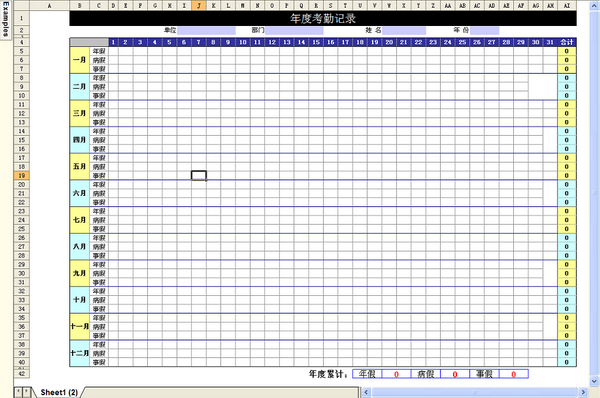
Task: Select the 五月 month cell
Action: tap(80, 166)
